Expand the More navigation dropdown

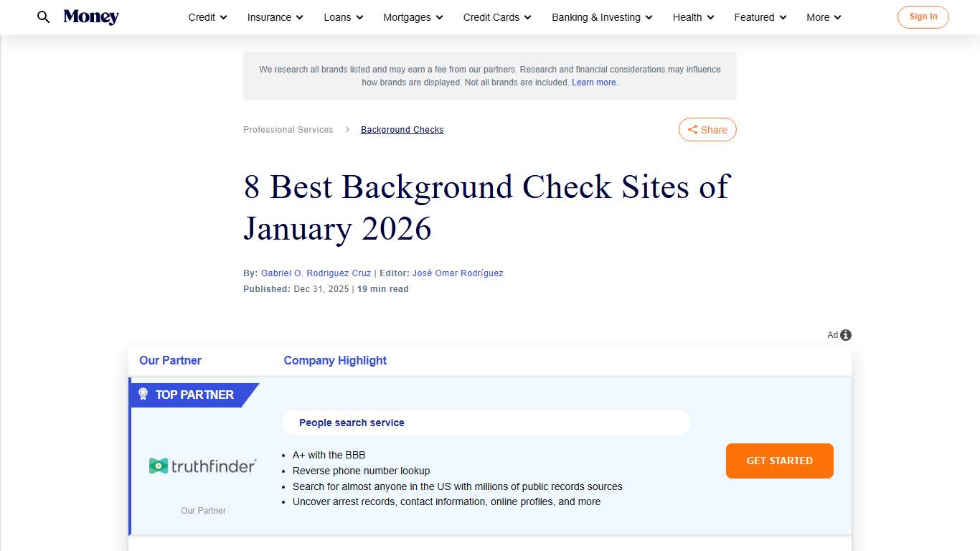pos(823,17)
